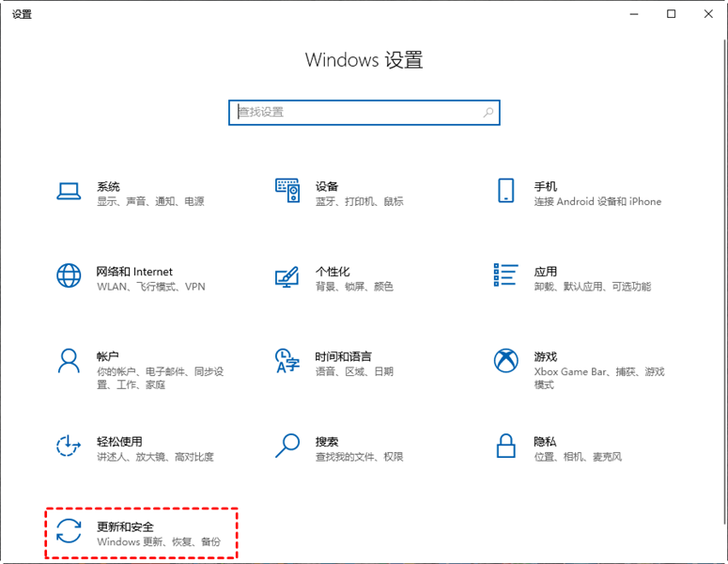Click the 更新和安全 circular arrows icon
Image resolution: width=728 pixels, height=564 pixels.
point(69,531)
